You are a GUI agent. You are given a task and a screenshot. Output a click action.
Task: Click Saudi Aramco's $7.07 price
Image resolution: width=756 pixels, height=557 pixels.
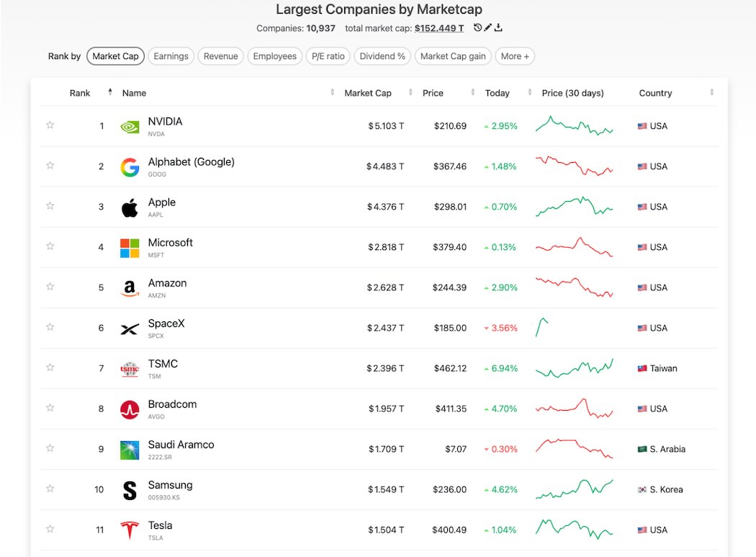(456, 449)
